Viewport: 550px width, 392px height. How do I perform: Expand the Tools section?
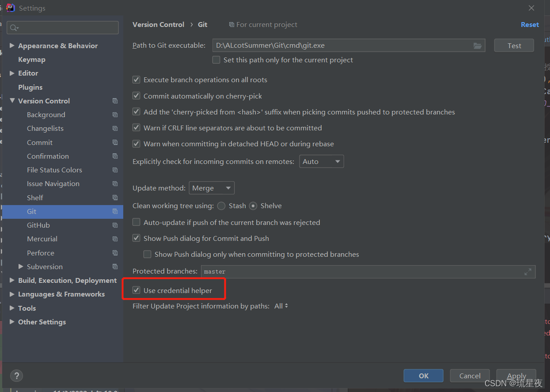[12, 308]
